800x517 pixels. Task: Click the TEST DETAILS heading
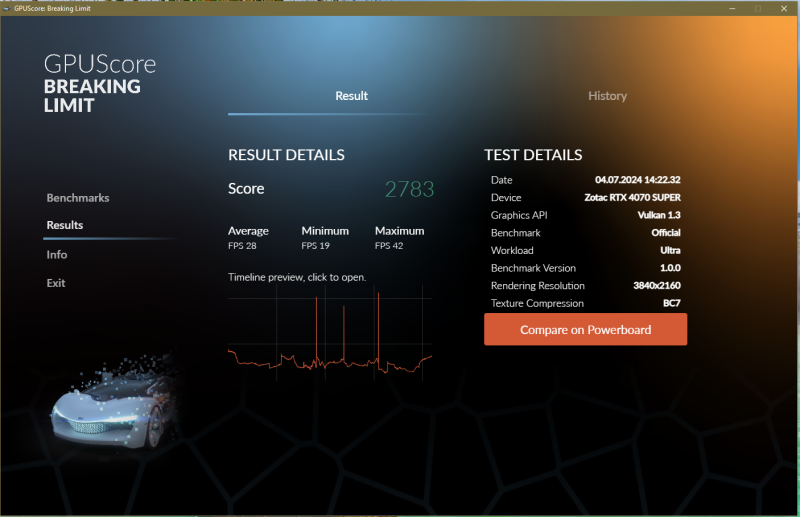point(533,155)
